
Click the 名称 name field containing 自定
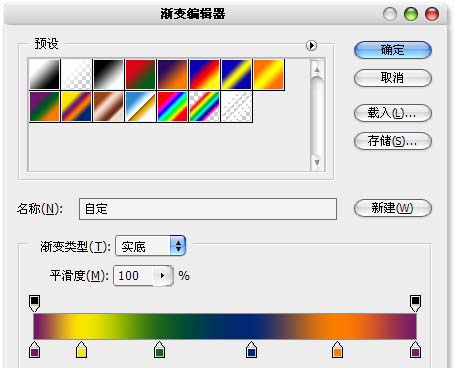click(208, 209)
